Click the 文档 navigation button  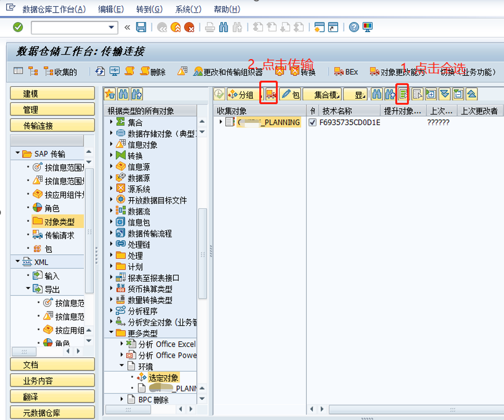(52, 364)
